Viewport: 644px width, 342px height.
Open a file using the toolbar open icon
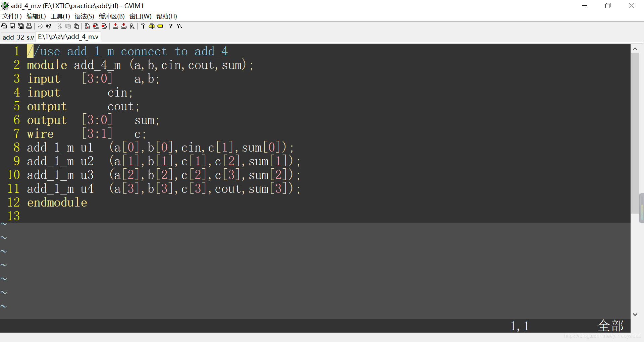pyautogui.click(x=4, y=26)
